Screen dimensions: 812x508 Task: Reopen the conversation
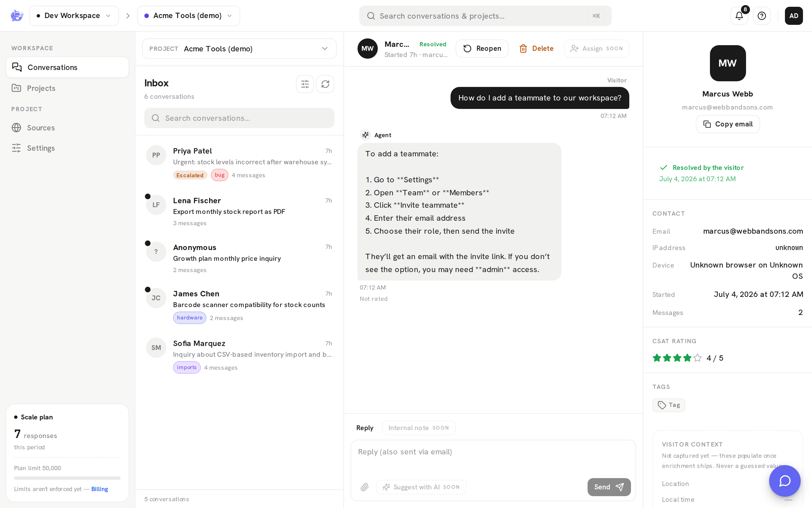[482, 48]
